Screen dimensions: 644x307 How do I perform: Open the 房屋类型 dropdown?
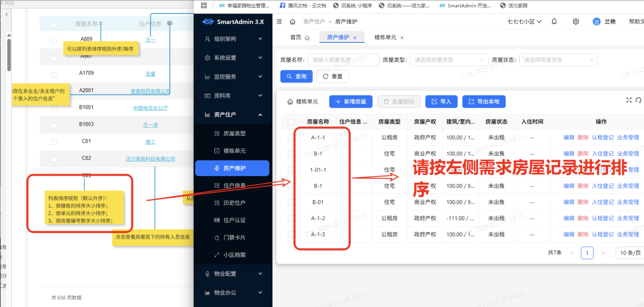click(449, 60)
